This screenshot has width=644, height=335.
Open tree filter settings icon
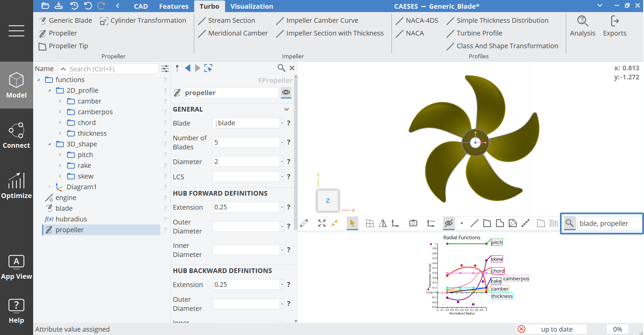(x=165, y=69)
